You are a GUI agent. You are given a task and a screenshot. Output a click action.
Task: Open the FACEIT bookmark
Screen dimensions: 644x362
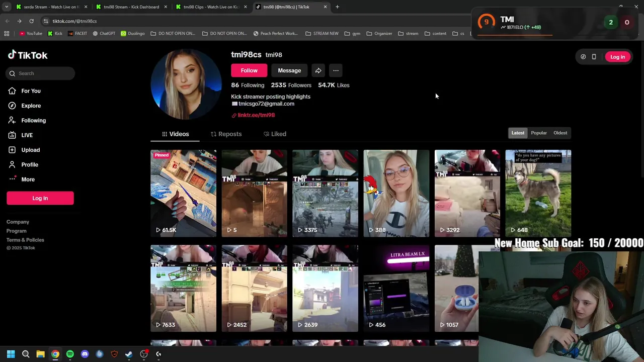pyautogui.click(x=77, y=34)
